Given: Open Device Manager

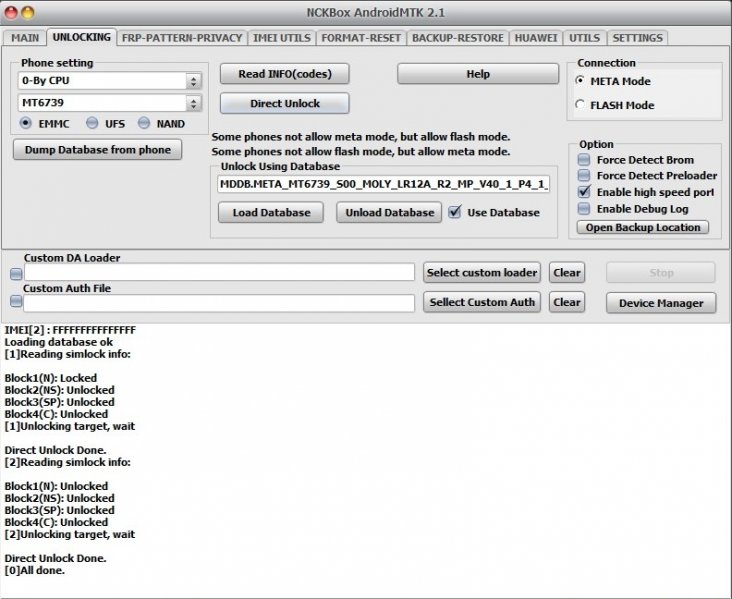Looking at the screenshot, I should point(661,303).
